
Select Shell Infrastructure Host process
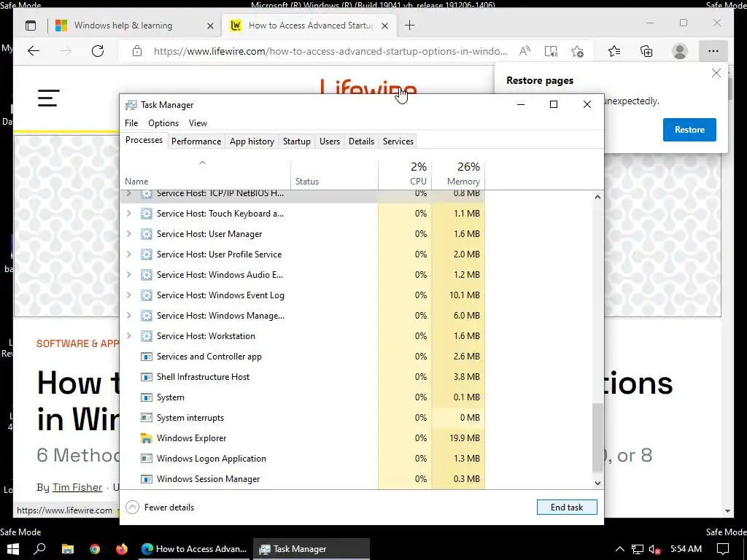pos(303,377)
